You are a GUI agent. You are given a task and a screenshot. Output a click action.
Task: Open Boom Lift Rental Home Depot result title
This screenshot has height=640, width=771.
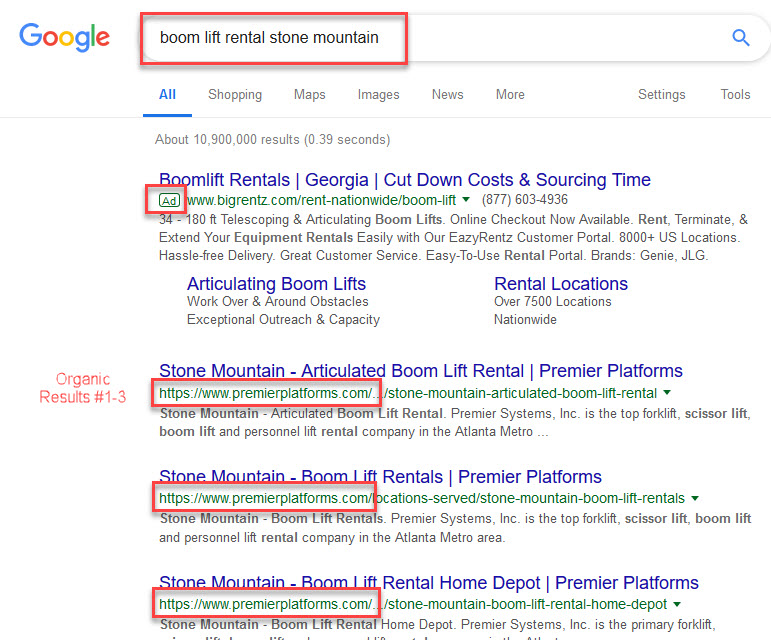429,583
